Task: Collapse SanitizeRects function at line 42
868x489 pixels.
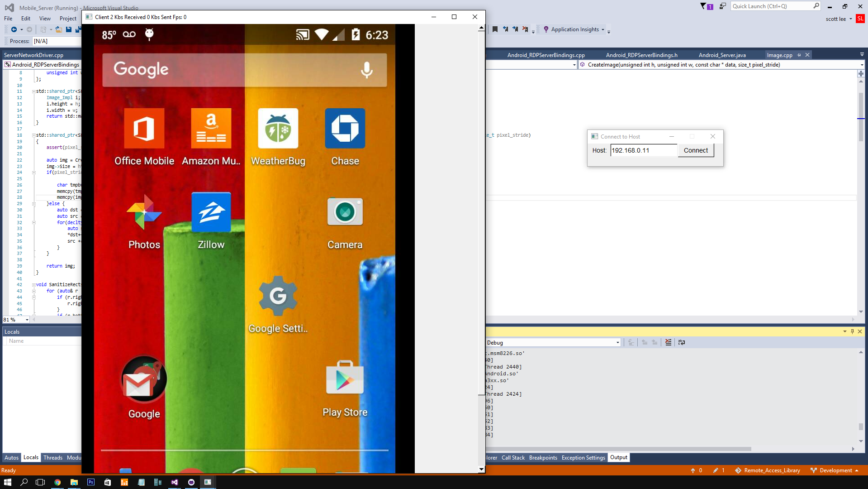Action: (34, 285)
